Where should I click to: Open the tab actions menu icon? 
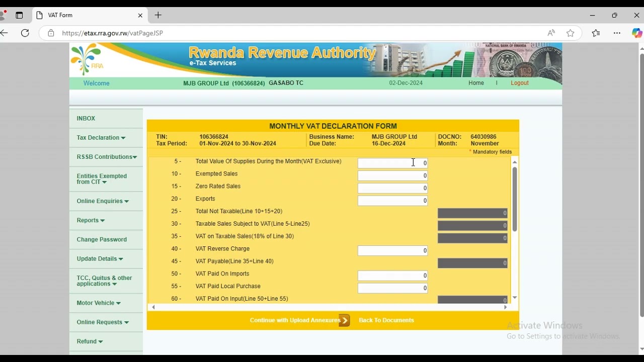[19, 16]
